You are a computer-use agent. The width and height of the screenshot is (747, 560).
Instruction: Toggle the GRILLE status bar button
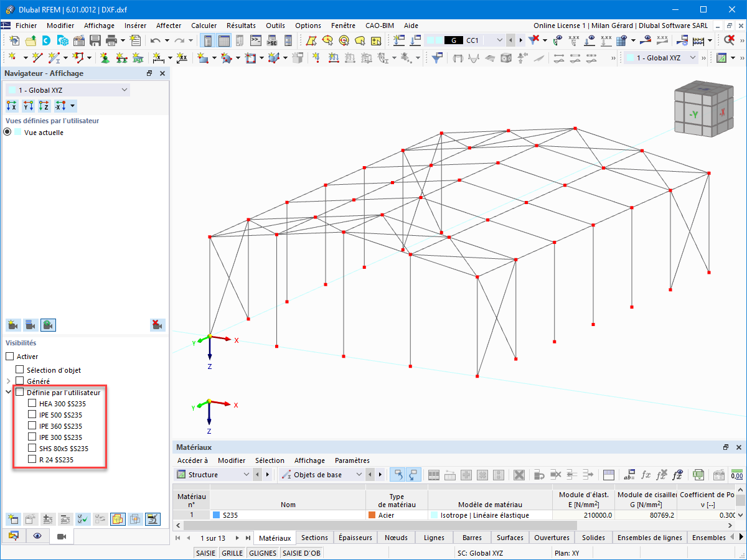[x=233, y=553]
